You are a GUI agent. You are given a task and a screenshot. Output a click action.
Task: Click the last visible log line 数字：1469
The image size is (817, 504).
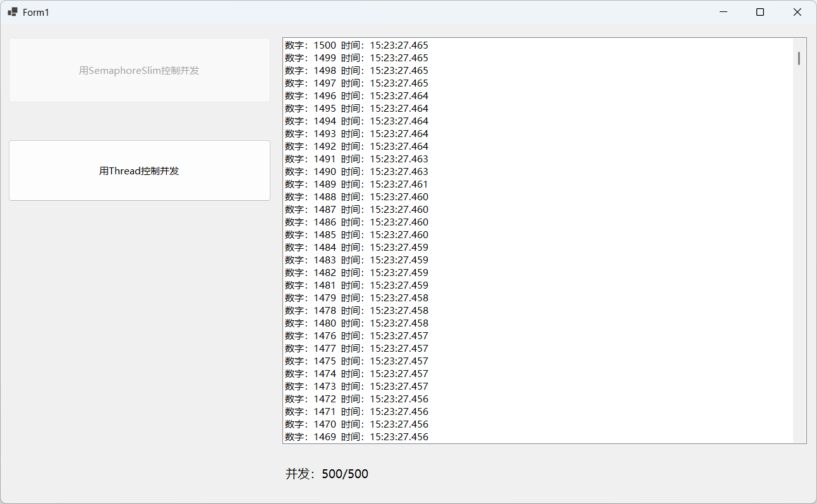click(356, 437)
